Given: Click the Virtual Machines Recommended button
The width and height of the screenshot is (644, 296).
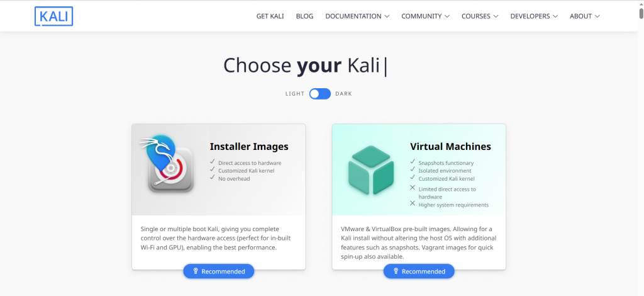Looking at the screenshot, I should [x=419, y=271].
